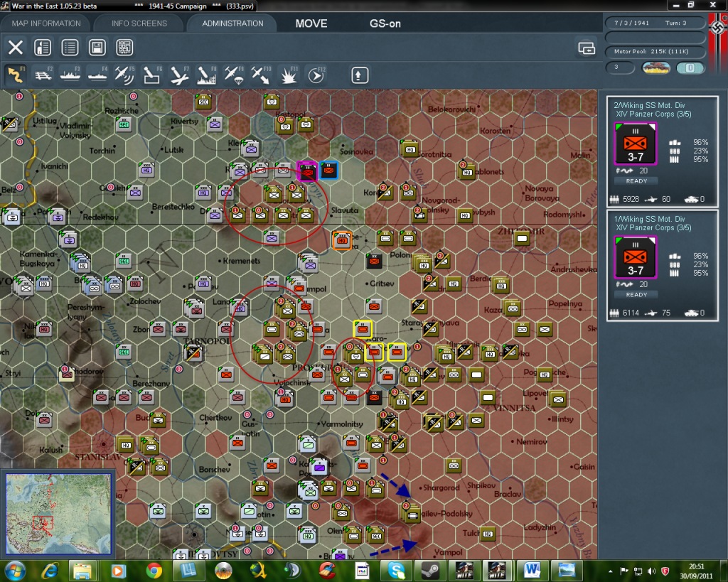Select the purple unit counter near Kivertsy
This screenshot has width=728, height=582.
[x=215, y=124]
